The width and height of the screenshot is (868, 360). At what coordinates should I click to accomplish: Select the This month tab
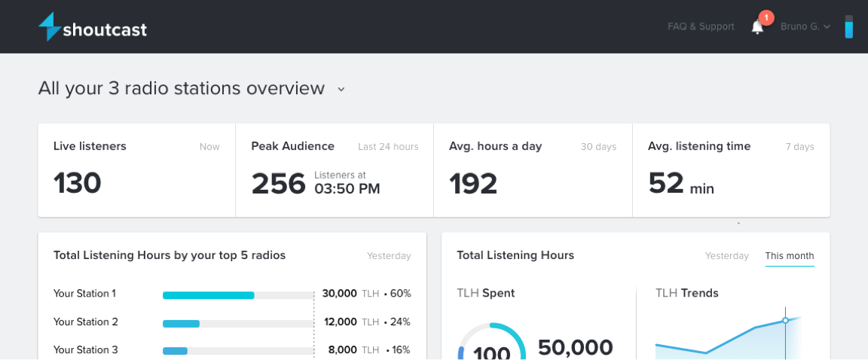pos(789,256)
